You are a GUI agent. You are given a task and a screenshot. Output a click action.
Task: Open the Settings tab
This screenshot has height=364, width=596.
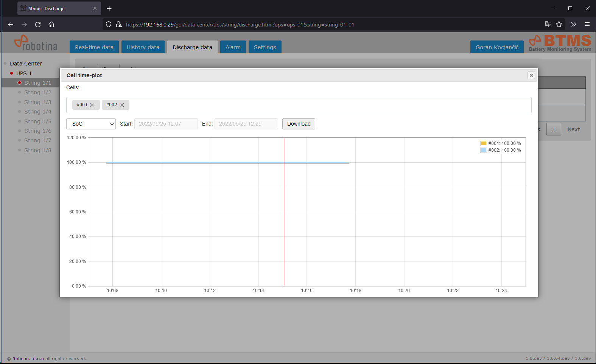click(x=265, y=47)
